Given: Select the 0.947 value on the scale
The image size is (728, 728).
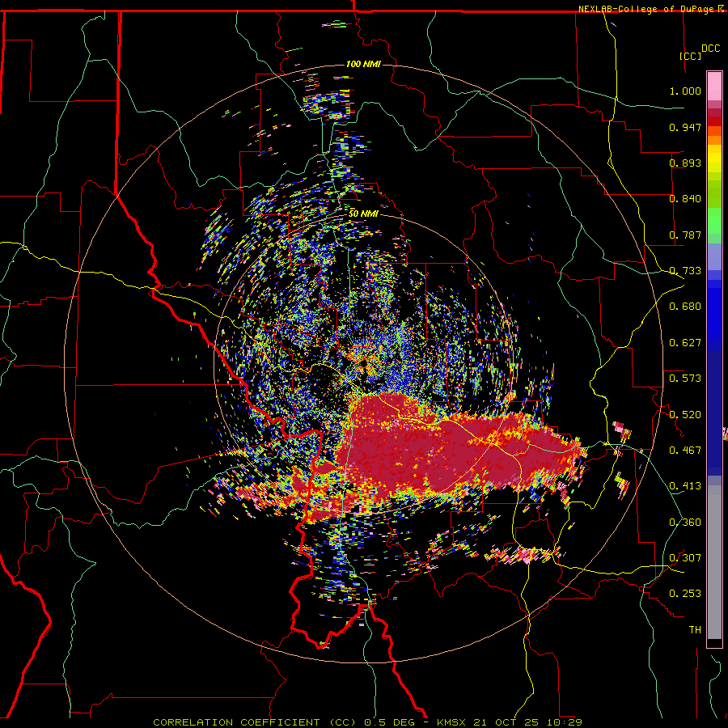Looking at the screenshot, I should click(685, 127).
